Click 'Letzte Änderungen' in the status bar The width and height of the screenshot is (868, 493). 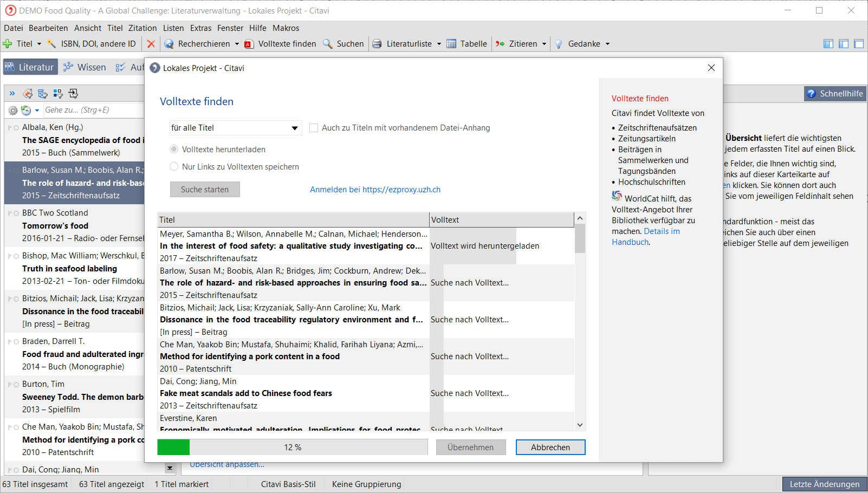pos(825,484)
